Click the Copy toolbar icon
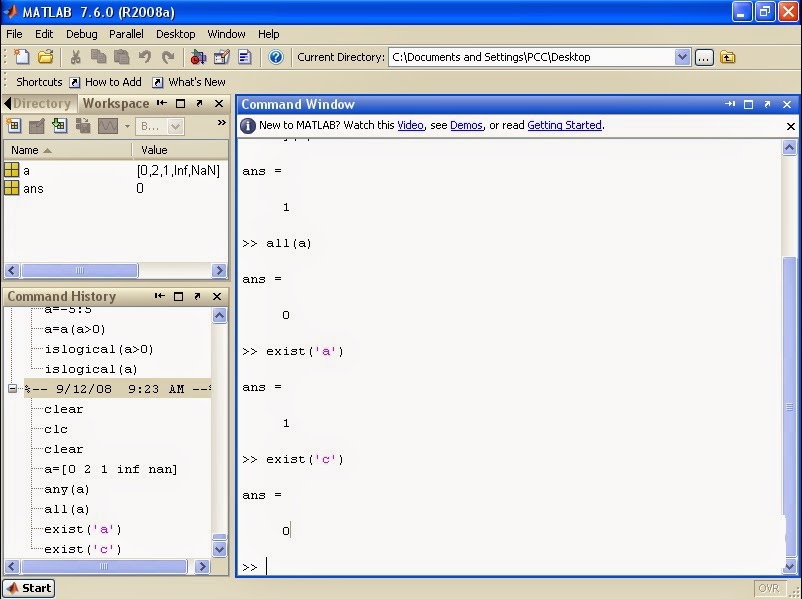 (98, 57)
